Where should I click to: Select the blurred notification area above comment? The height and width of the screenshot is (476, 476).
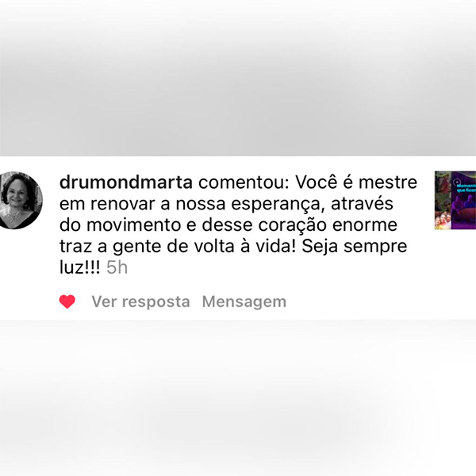coord(238,78)
